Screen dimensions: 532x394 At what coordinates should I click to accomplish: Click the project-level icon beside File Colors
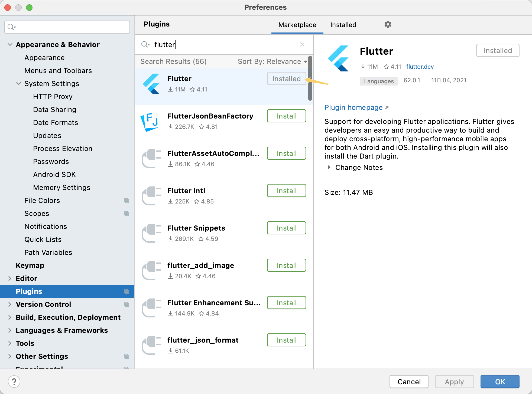pyautogui.click(x=126, y=201)
